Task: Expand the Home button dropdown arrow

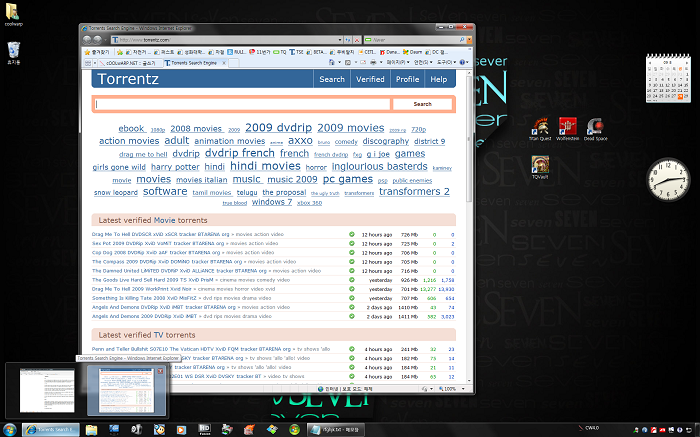Action: coord(339,62)
